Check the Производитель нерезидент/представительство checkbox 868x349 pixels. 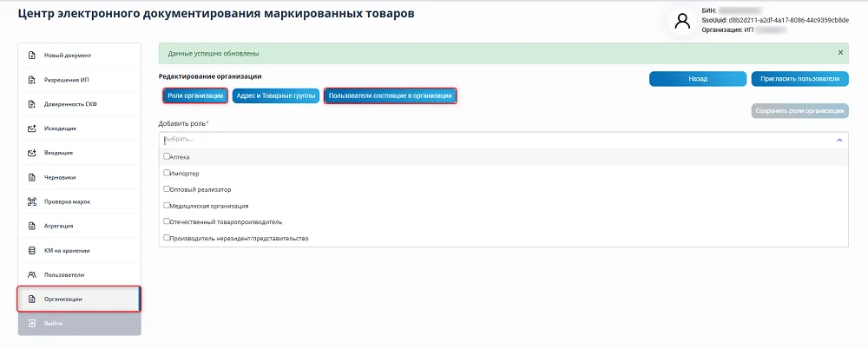click(167, 238)
